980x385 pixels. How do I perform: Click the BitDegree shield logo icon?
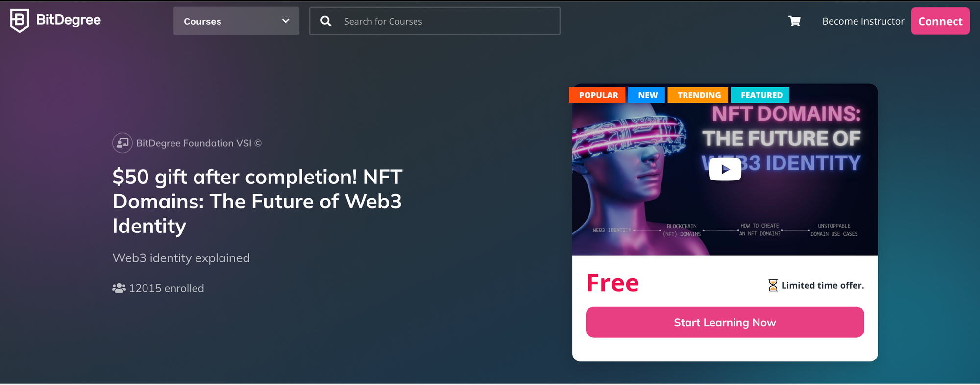pos(20,21)
